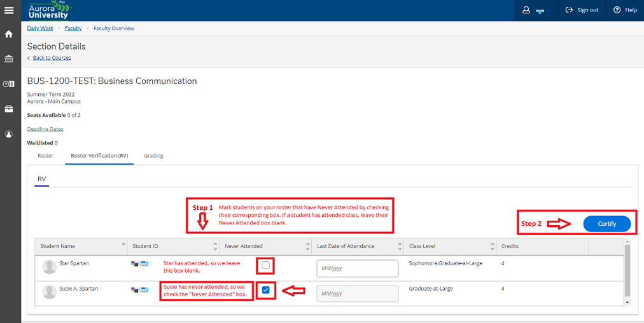The width and height of the screenshot is (644, 323).
Task: Open the Deadline Dates link
Action: coord(45,129)
